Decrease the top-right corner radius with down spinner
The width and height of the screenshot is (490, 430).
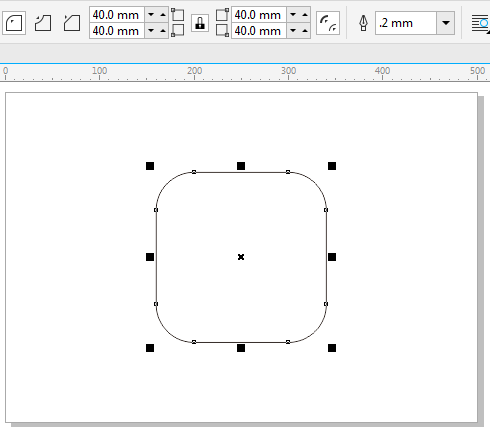coord(293,15)
